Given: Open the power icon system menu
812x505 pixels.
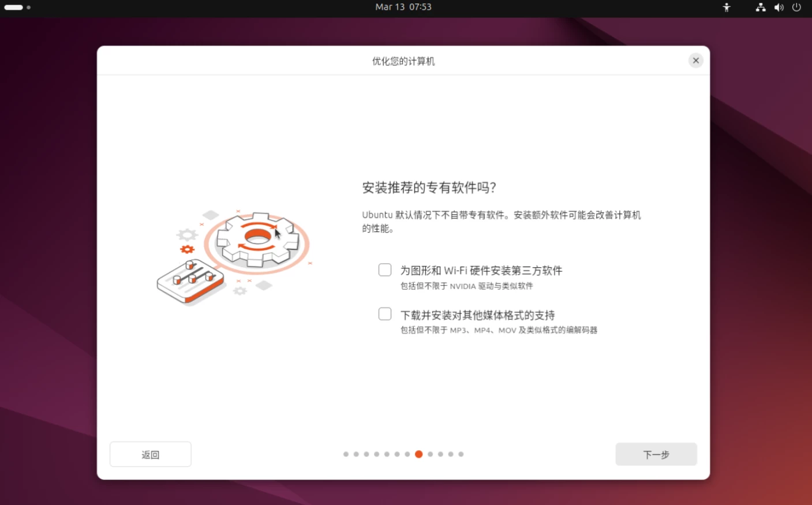Looking at the screenshot, I should click(x=796, y=8).
